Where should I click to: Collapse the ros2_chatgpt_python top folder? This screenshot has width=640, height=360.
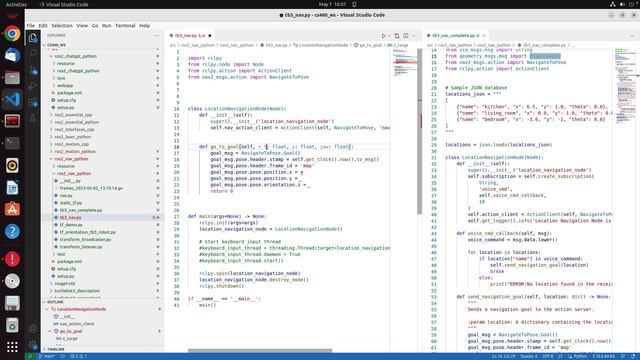click(x=102, y=56)
